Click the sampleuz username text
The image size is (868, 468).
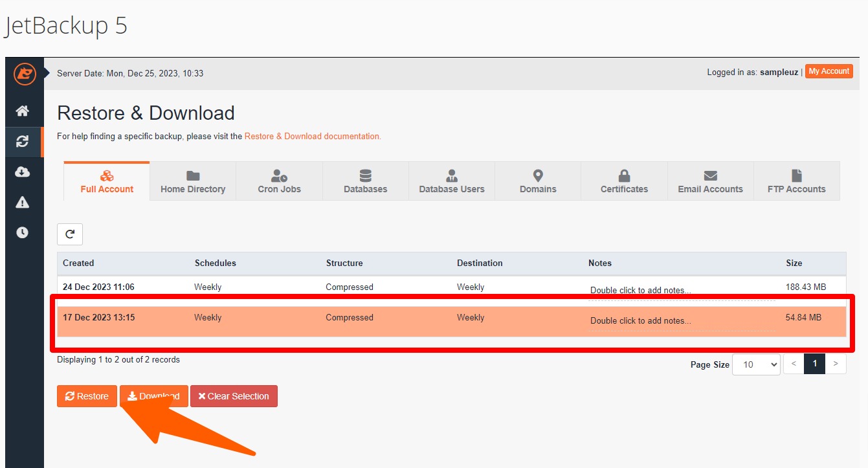coord(779,72)
